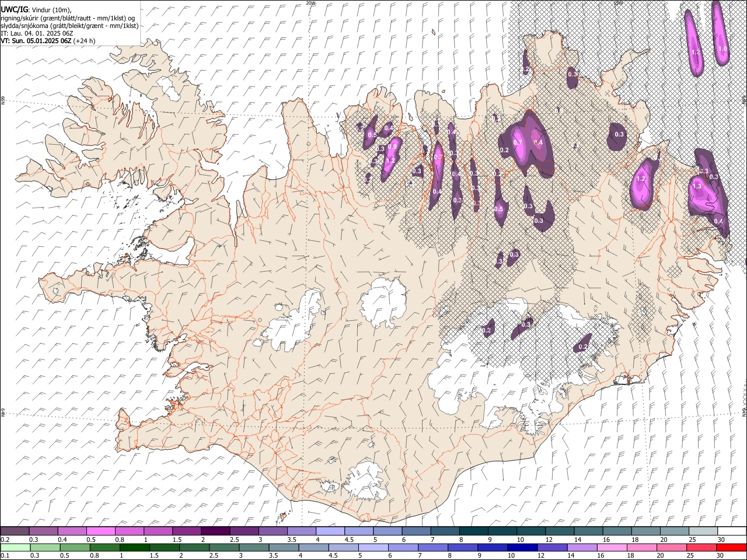
Task: Select the snow-scale swatch between 0.3 and 0.4
Action: (x=44, y=531)
